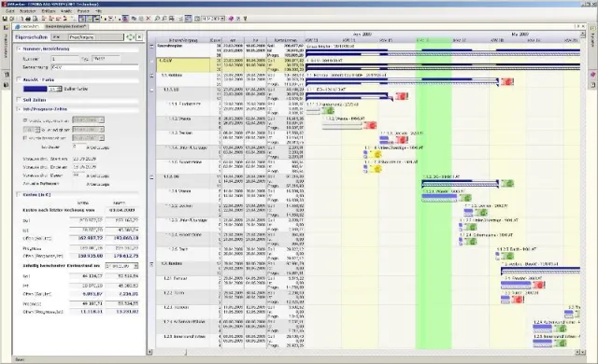Toggle the Soll Zeiten section checkbox
The image size is (598, 364).
tap(19, 99)
